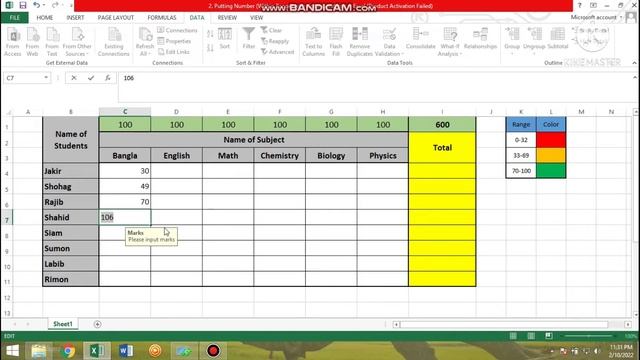
Task: Open Word from the taskbar
Action: pyautogui.click(x=126, y=351)
